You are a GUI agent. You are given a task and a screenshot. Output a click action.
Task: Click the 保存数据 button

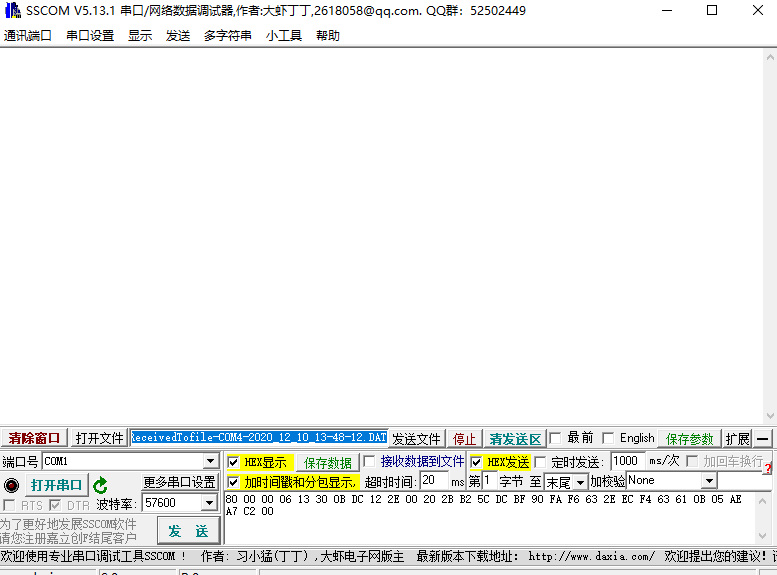pos(328,463)
